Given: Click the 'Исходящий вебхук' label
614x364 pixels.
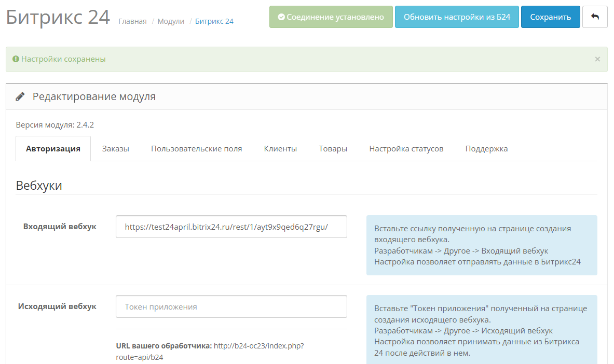Looking at the screenshot, I should pos(57,306).
